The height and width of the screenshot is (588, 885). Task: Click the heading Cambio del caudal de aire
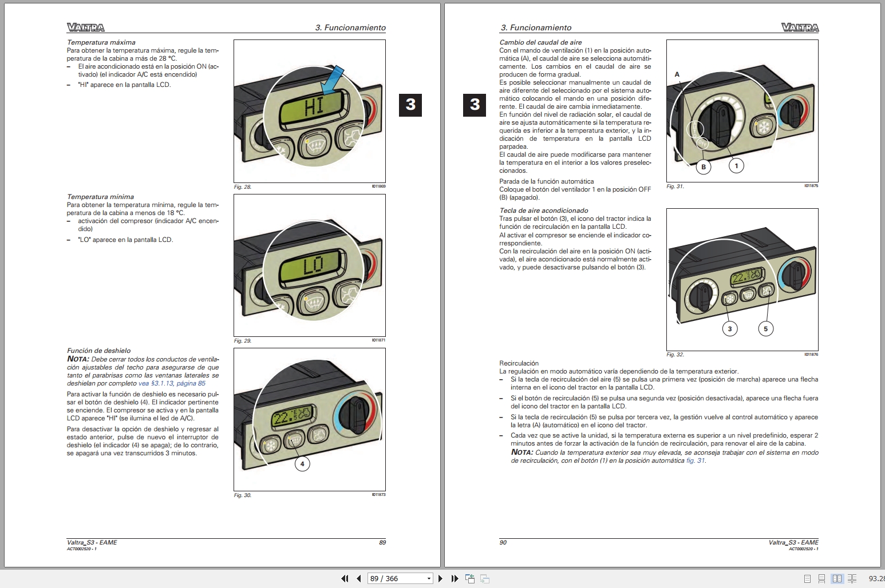(540, 42)
